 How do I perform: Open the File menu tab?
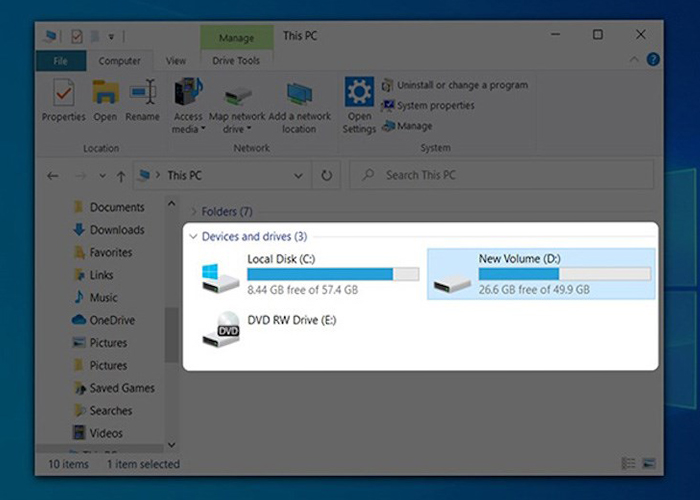point(60,61)
